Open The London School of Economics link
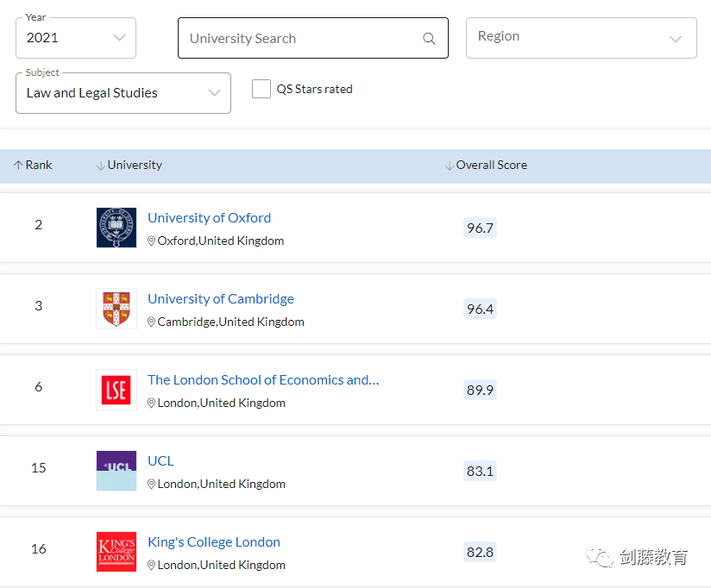The image size is (711, 588). tap(263, 380)
